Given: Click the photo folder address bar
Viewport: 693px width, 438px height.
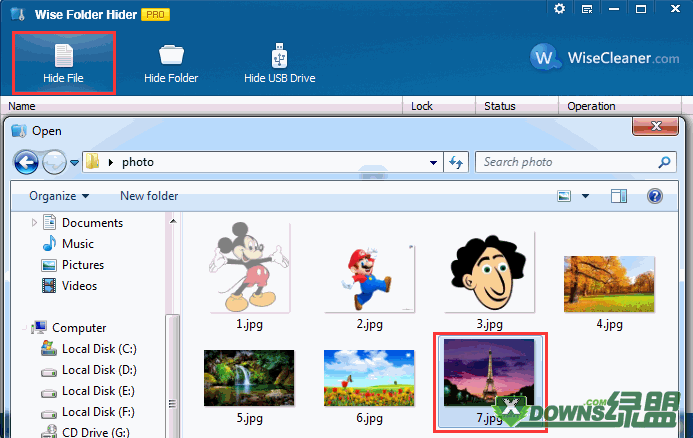Looking at the screenshot, I should (x=263, y=162).
